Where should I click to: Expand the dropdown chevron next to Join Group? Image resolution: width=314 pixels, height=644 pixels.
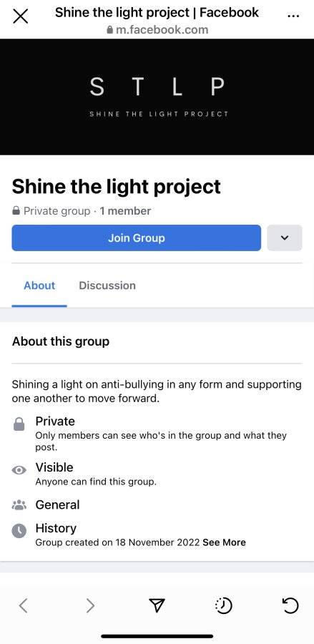[285, 238]
